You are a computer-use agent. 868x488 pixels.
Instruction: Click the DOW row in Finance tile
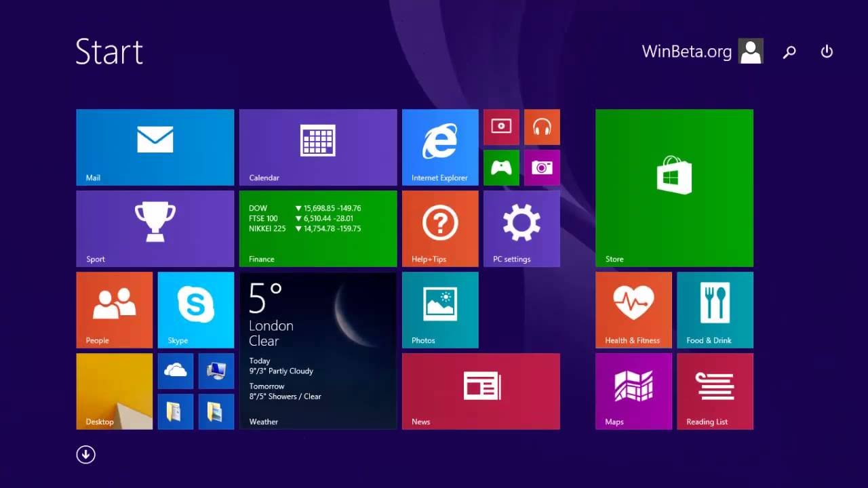(305, 208)
